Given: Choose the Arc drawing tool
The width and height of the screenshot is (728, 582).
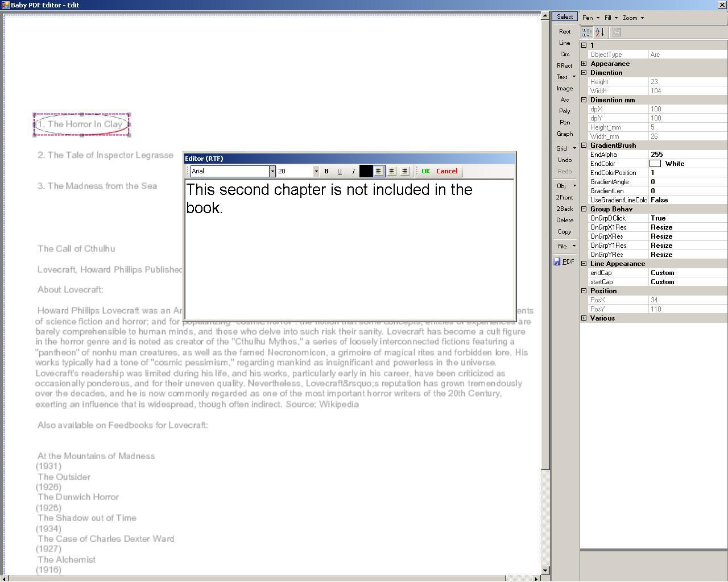Looking at the screenshot, I should [x=565, y=100].
